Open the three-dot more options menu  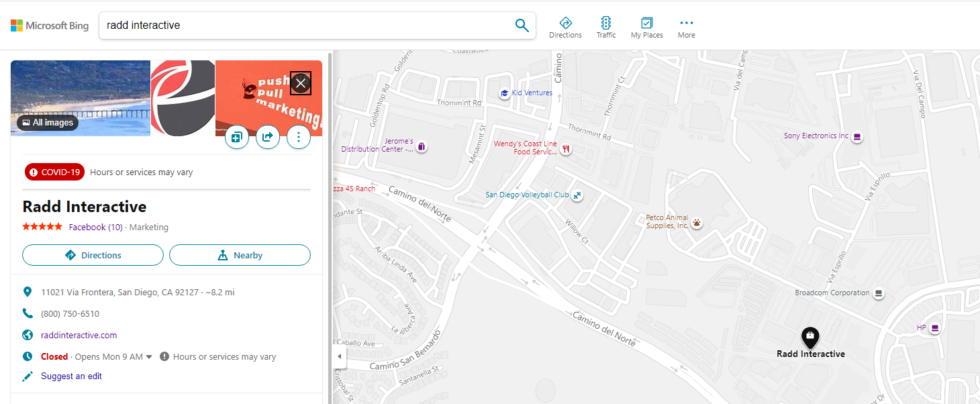(x=299, y=138)
